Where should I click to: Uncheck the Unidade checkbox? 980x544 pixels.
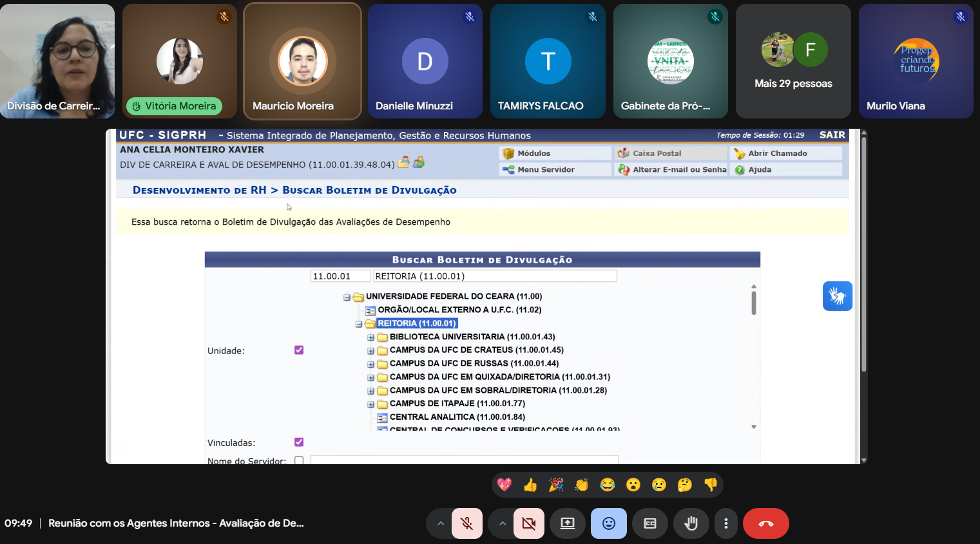[x=299, y=350]
